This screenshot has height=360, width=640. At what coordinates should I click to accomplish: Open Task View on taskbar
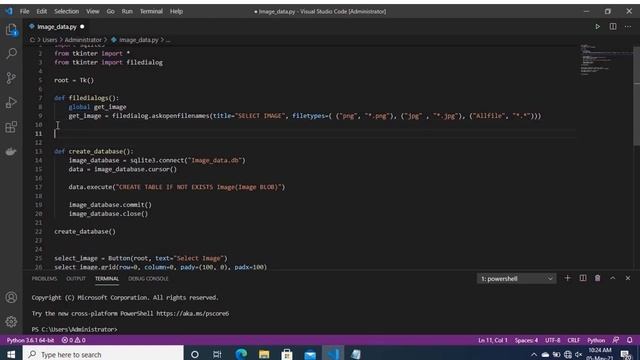pos(217,354)
